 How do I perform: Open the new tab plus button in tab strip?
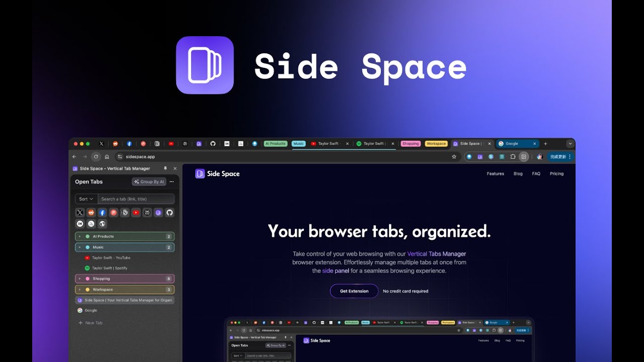click(545, 143)
